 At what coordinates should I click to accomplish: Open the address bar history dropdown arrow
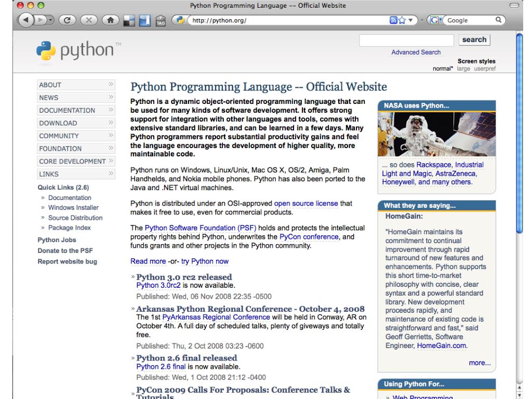410,20
